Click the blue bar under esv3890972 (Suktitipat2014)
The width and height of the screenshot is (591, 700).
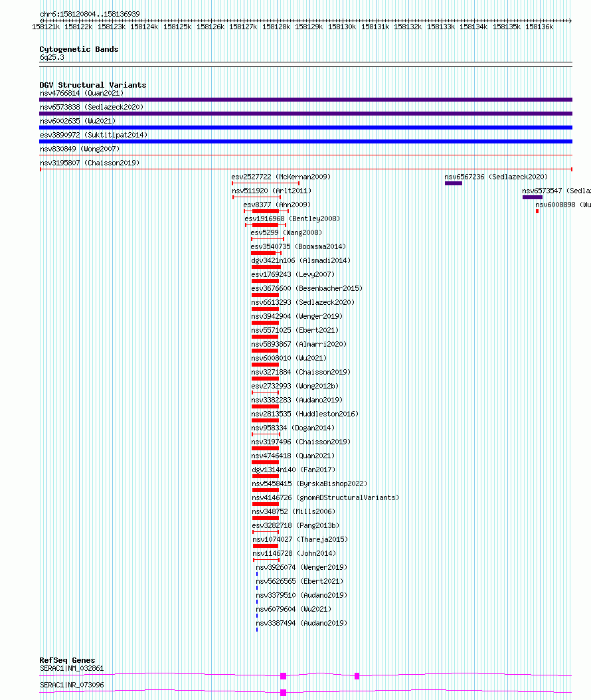(x=305, y=141)
